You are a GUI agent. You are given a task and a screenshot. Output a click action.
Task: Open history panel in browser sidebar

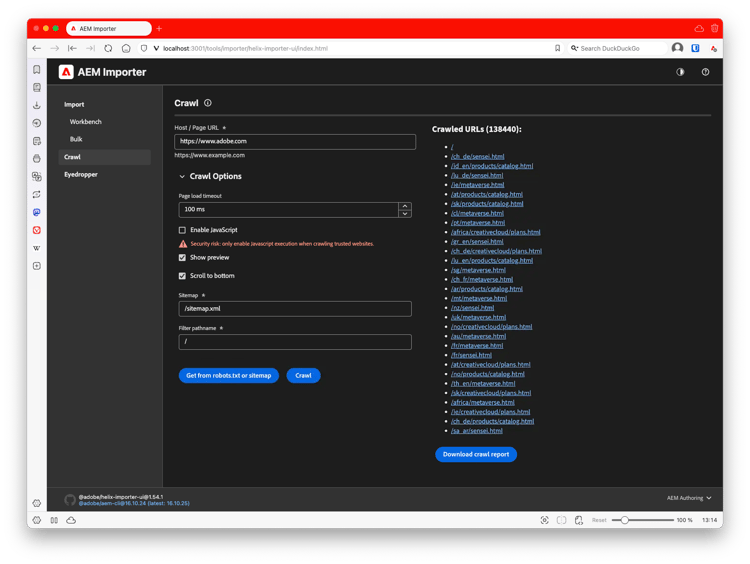[x=37, y=123]
